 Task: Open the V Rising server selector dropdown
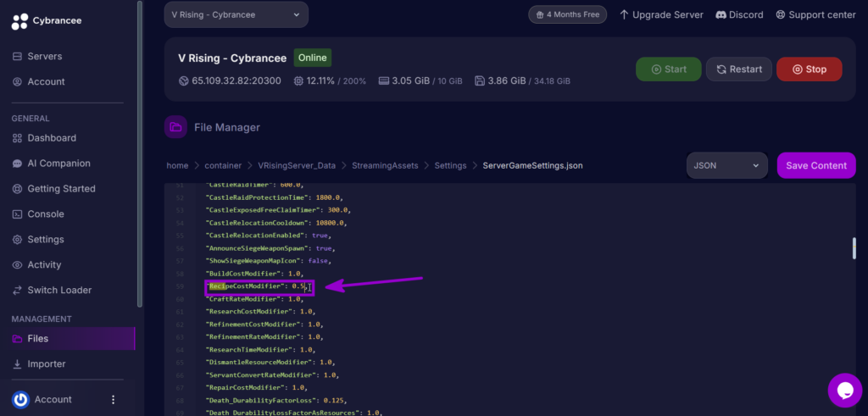[x=236, y=15]
